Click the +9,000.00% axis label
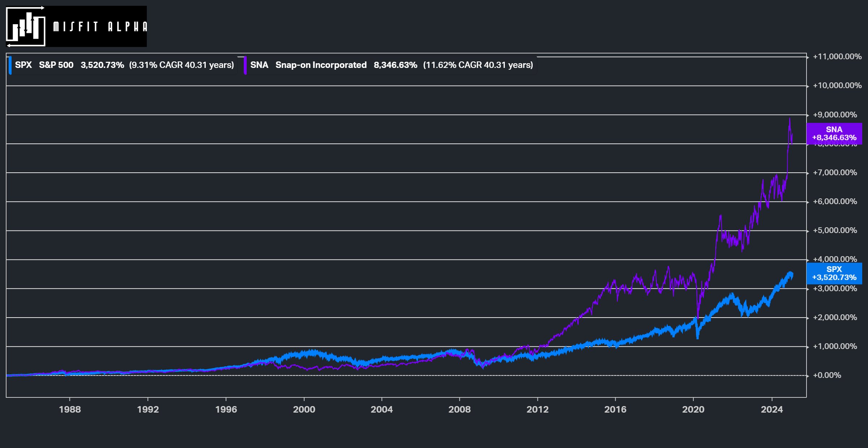The image size is (868, 448). tap(835, 115)
